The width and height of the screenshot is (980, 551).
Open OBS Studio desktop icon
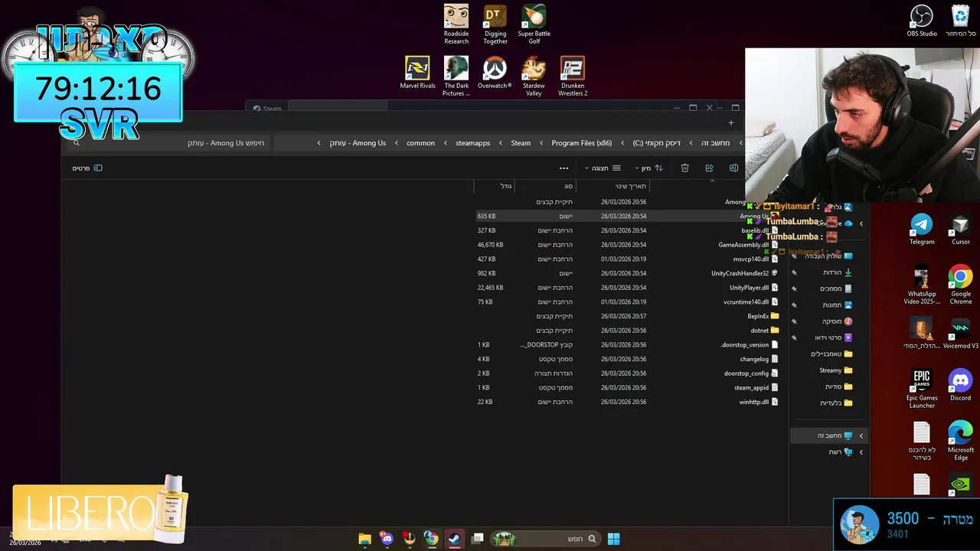[922, 21]
